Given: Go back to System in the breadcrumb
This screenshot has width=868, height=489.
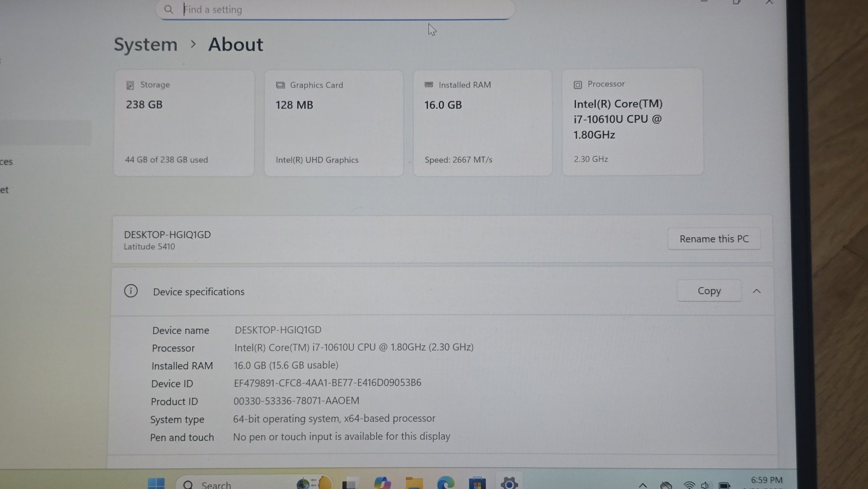Looking at the screenshot, I should click(x=146, y=45).
